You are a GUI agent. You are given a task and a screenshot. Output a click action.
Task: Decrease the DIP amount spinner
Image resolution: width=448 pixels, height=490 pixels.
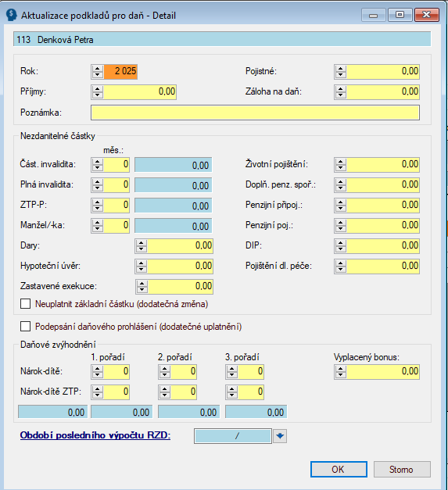point(340,249)
